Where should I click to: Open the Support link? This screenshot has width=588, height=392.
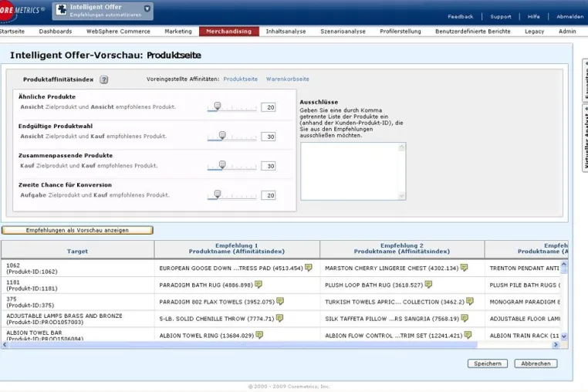[501, 17]
